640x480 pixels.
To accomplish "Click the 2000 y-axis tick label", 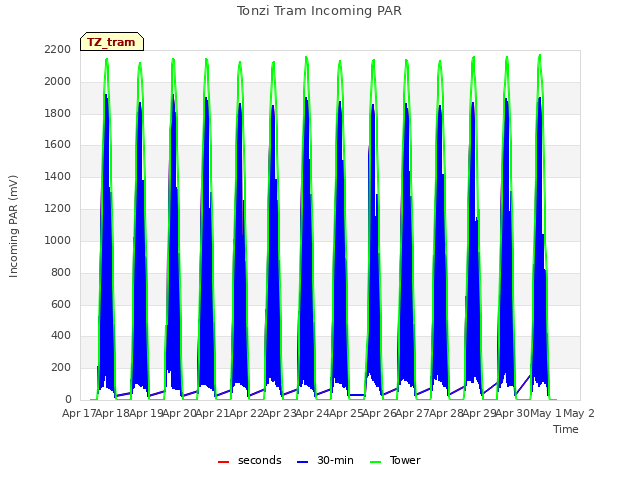I will point(58,81).
